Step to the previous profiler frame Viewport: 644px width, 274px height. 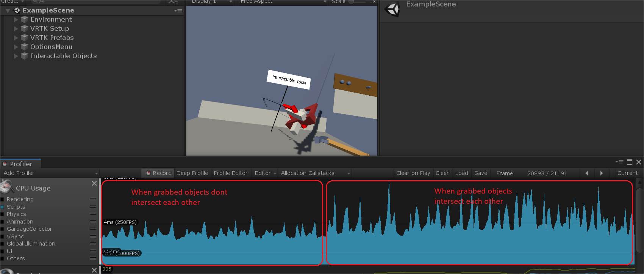[587, 173]
